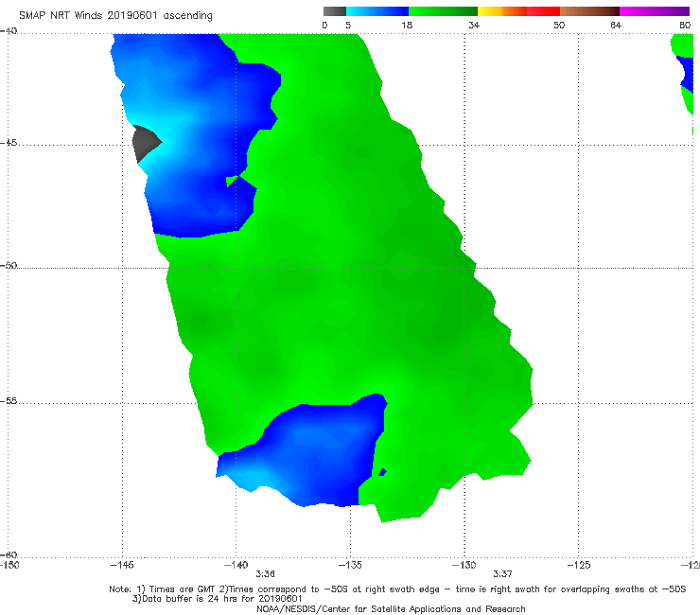
Task: Click the longitude label -140
Action: tap(236, 565)
